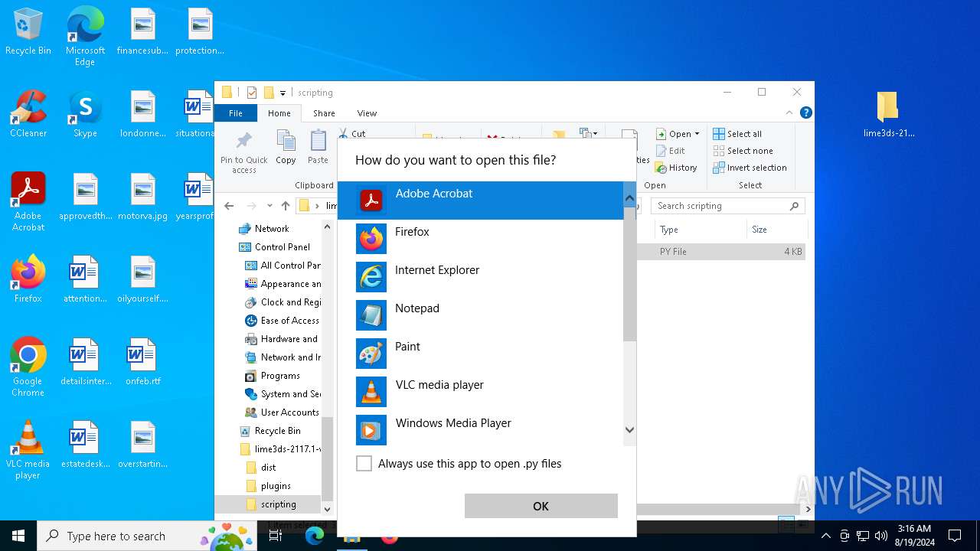980x551 pixels.
Task: Sort by the Size column header
Action: coord(776,230)
